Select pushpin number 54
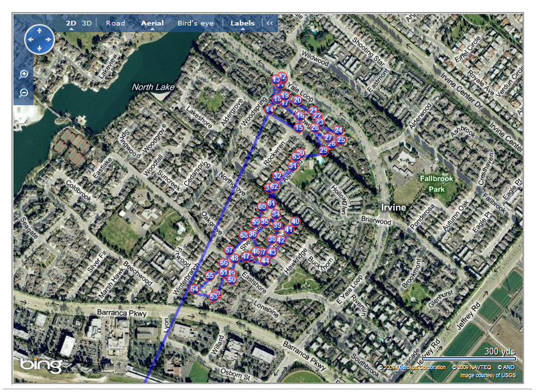536x392 pixels. tap(194, 289)
